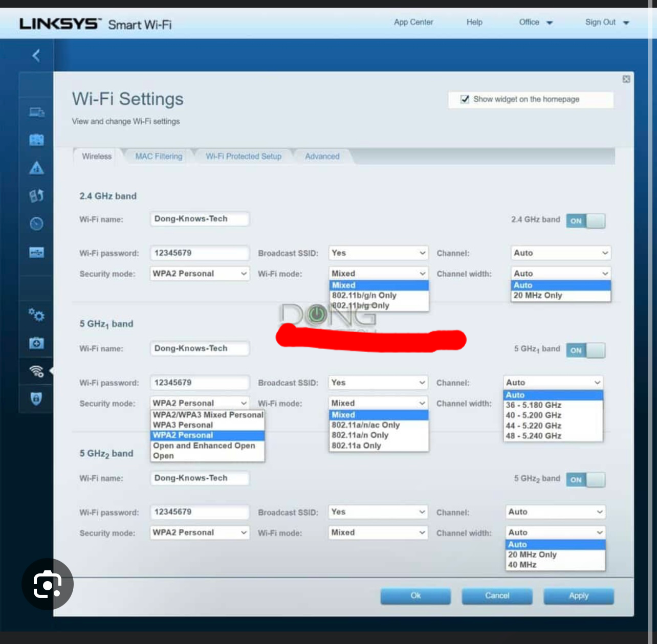657x644 pixels.
Task: Open 5 GHz2 Broadcast SSID dropdown
Action: (x=378, y=512)
